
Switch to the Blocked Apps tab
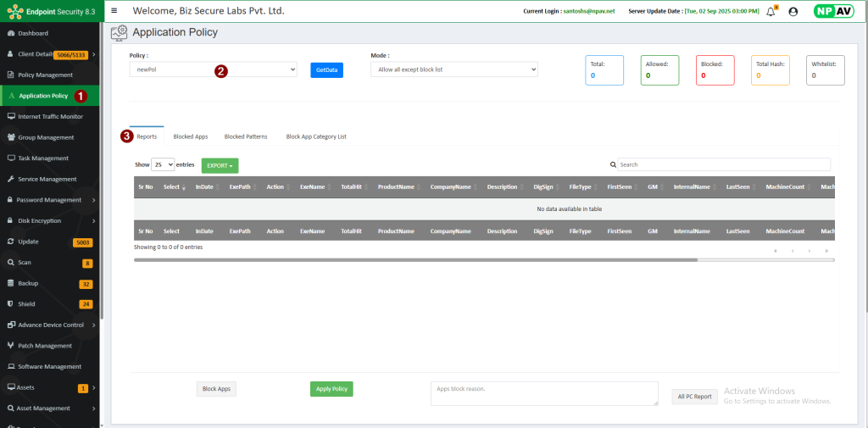(190, 136)
